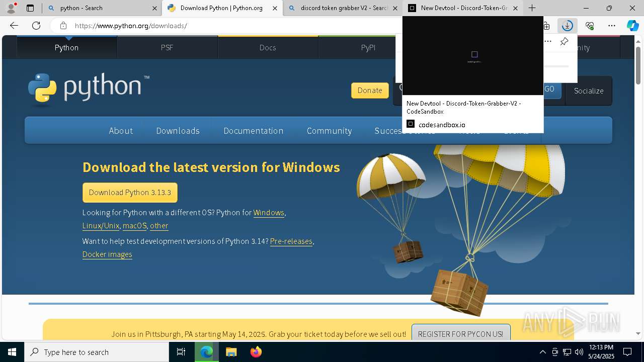Image resolution: width=644 pixels, height=362 pixels.
Task: Follow the Windows download link
Action: point(269,213)
